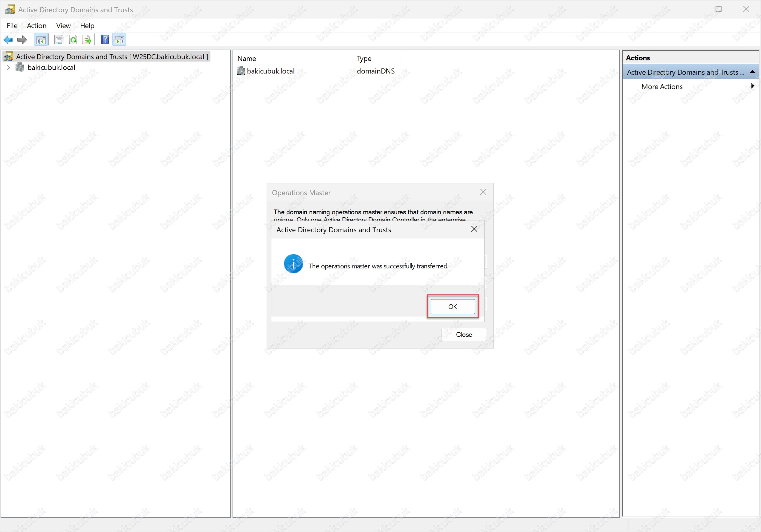Click the root node icon in console tree
The image size is (761, 532).
[9, 56]
